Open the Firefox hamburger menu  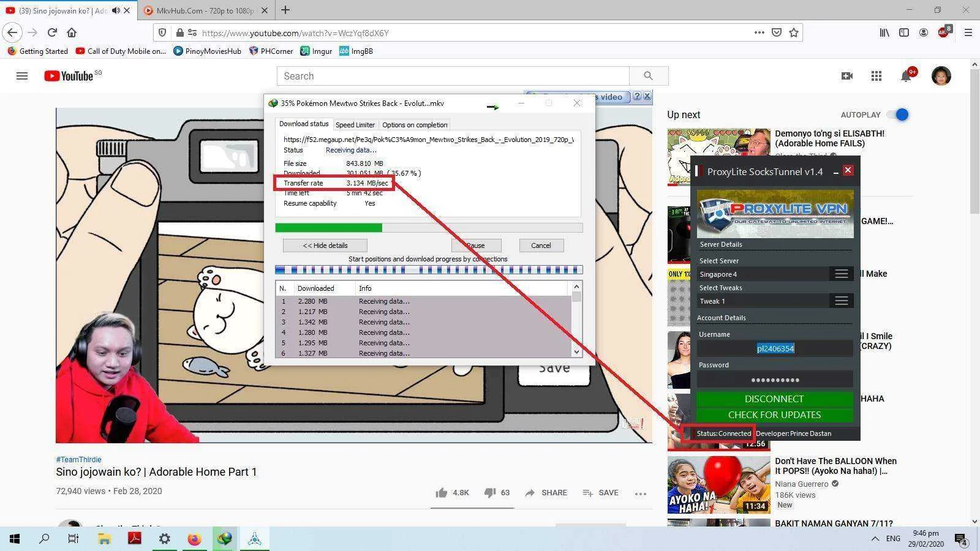(968, 32)
